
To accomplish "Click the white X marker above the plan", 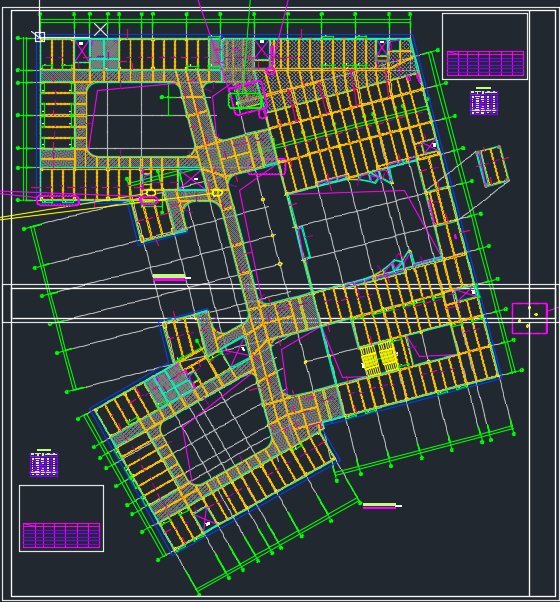I will click(x=101, y=30).
